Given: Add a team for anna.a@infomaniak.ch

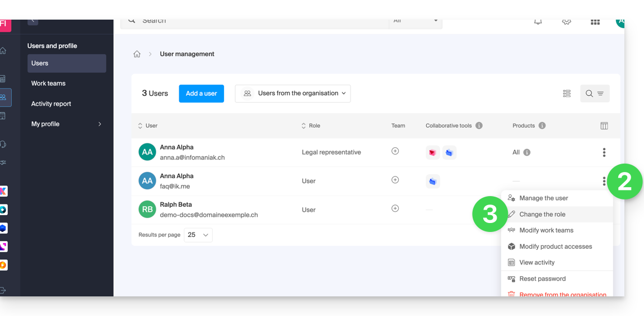Looking at the screenshot, I should coord(395,151).
